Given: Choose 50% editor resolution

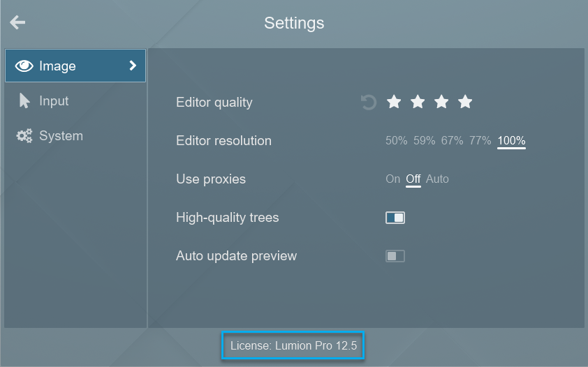Looking at the screenshot, I should [396, 141].
